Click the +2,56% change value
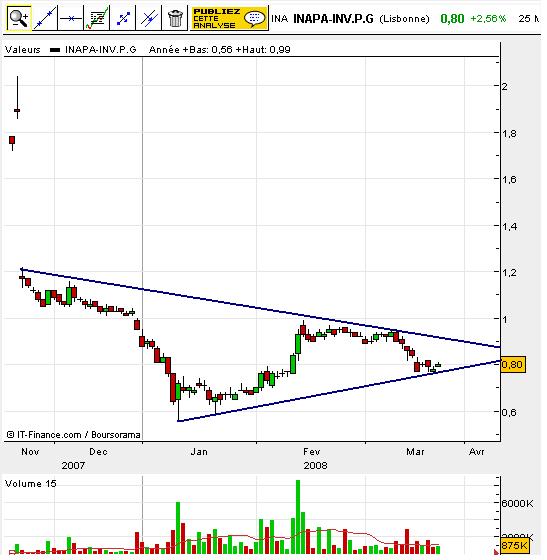Image resolution: width=547 pixels, height=560 pixels. [x=488, y=19]
